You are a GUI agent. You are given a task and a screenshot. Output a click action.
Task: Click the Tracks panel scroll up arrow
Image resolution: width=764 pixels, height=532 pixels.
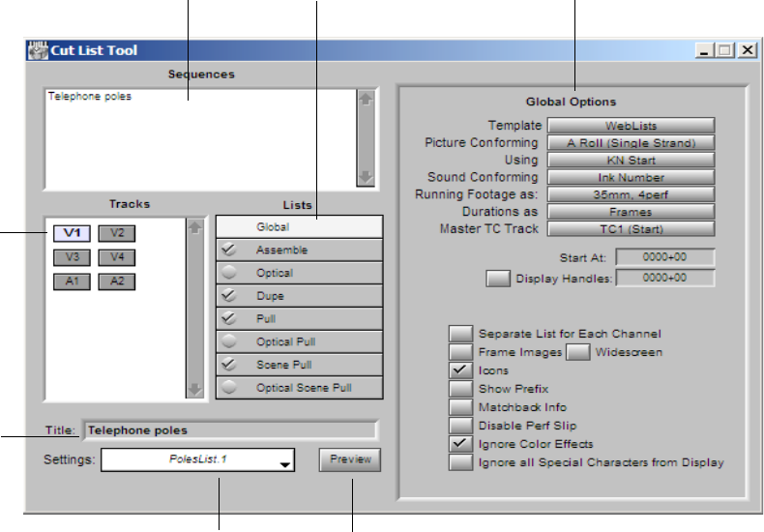tap(195, 227)
